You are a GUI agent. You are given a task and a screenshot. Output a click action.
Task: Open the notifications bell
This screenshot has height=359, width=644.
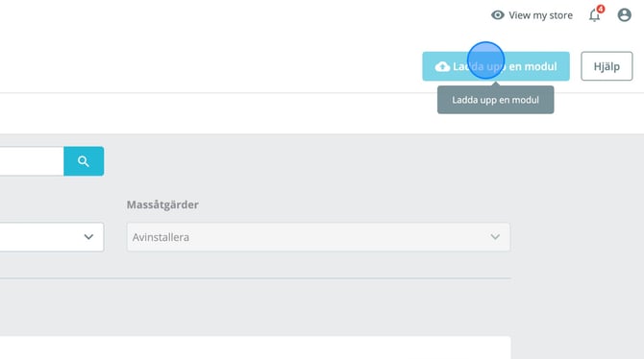595,15
